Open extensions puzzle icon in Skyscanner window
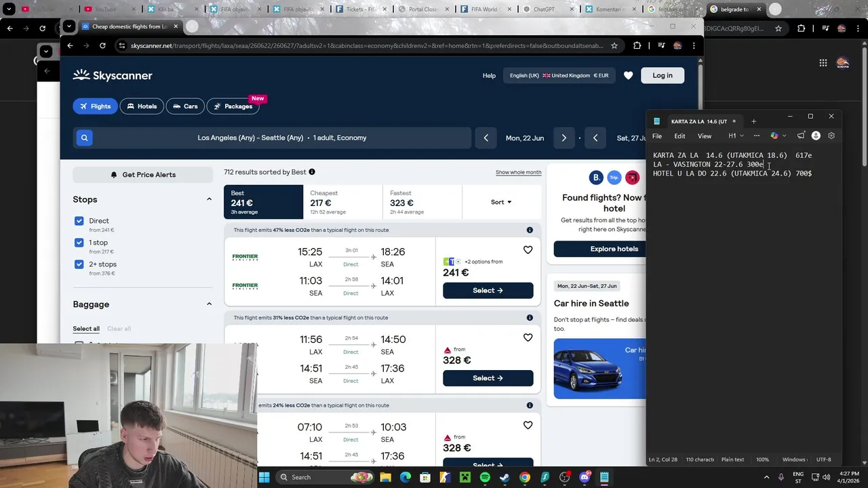This screenshot has height=488, width=868. pyautogui.click(x=637, y=45)
